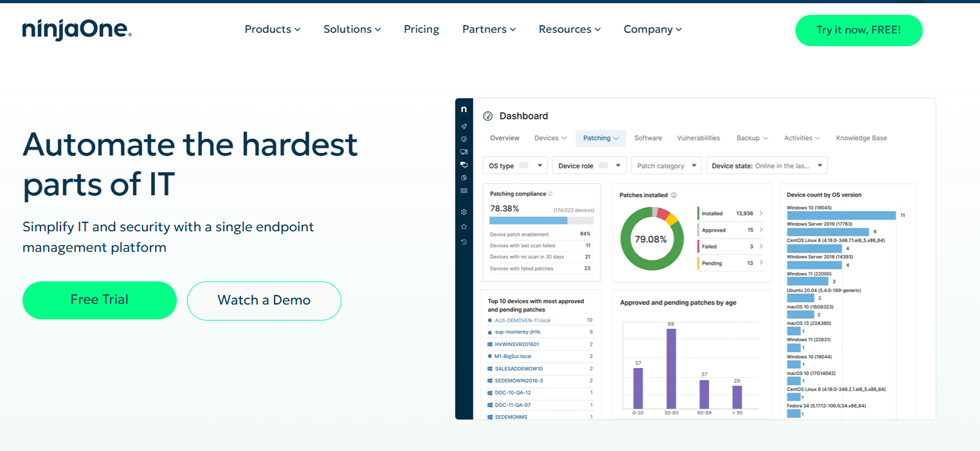Open the Devices dashboard tab
The height and width of the screenshot is (451, 980).
point(550,138)
